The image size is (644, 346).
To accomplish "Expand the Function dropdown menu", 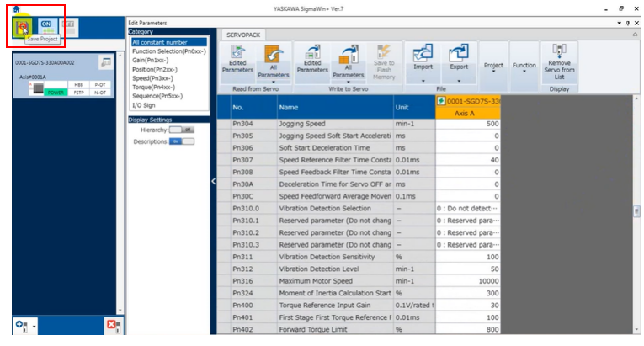I will pos(524,67).
